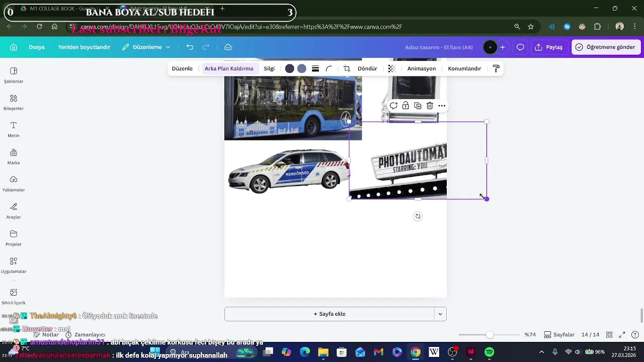Click the %74 zoom level value
644x362 pixels.
(530, 335)
